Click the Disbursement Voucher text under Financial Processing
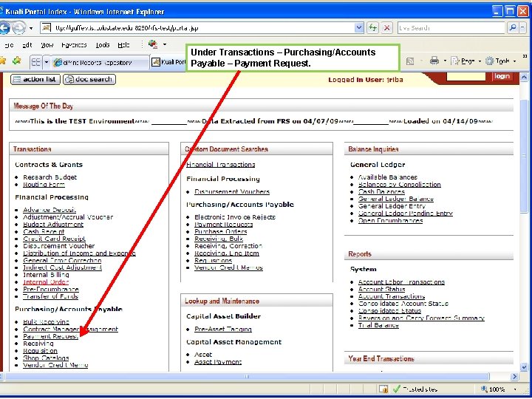 [58, 246]
